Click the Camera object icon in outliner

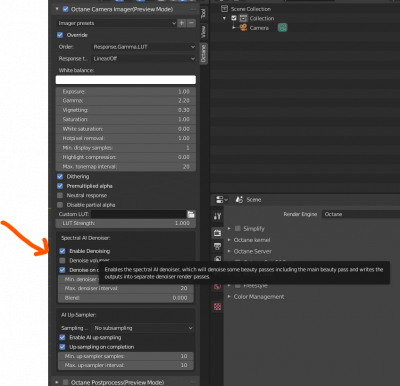(x=244, y=28)
